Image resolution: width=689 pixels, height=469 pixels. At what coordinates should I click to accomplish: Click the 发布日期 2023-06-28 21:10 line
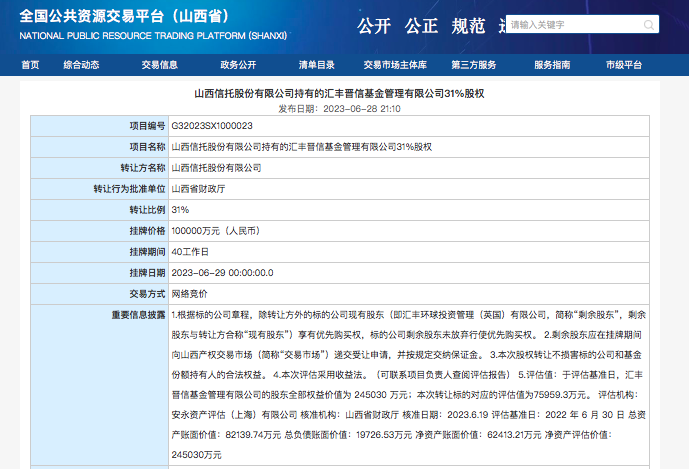click(x=339, y=109)
